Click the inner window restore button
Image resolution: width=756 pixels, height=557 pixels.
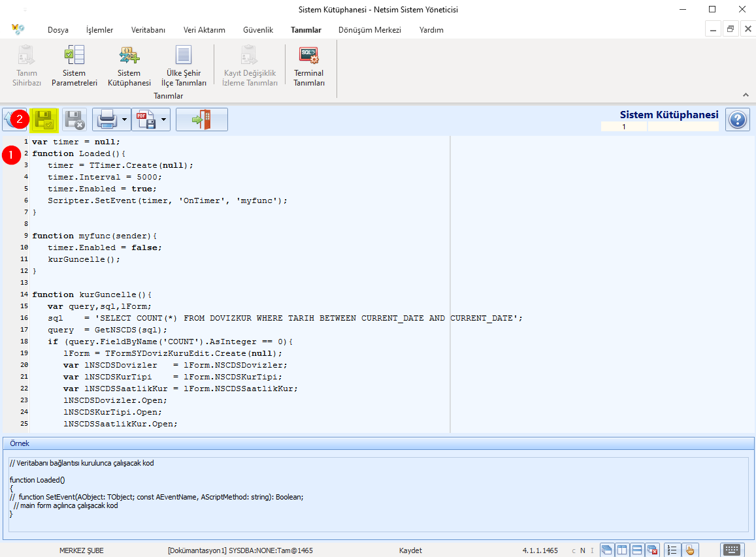731,29
